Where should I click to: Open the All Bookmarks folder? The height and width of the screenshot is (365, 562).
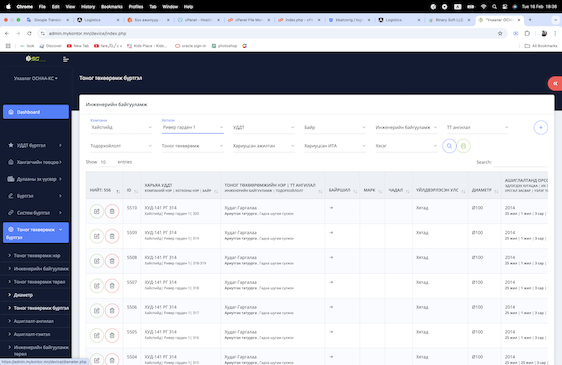click(x=541, y=46)
